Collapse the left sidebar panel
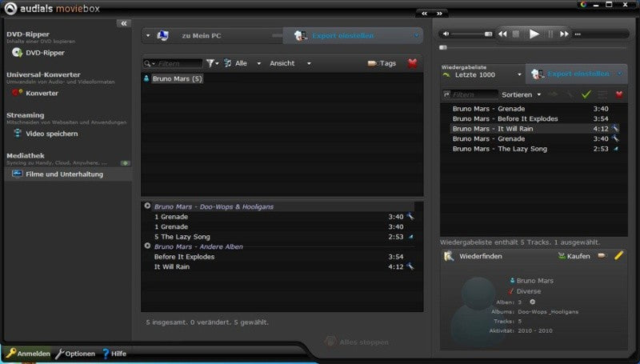The height and width of the screenshot is (364, 640). [x=124, y=23]
